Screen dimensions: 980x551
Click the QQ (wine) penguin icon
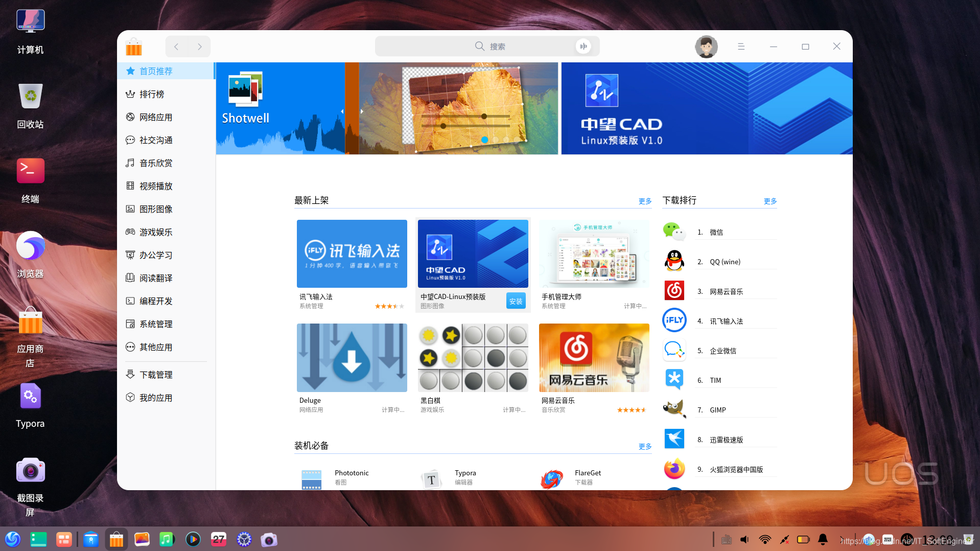point(674,261)
